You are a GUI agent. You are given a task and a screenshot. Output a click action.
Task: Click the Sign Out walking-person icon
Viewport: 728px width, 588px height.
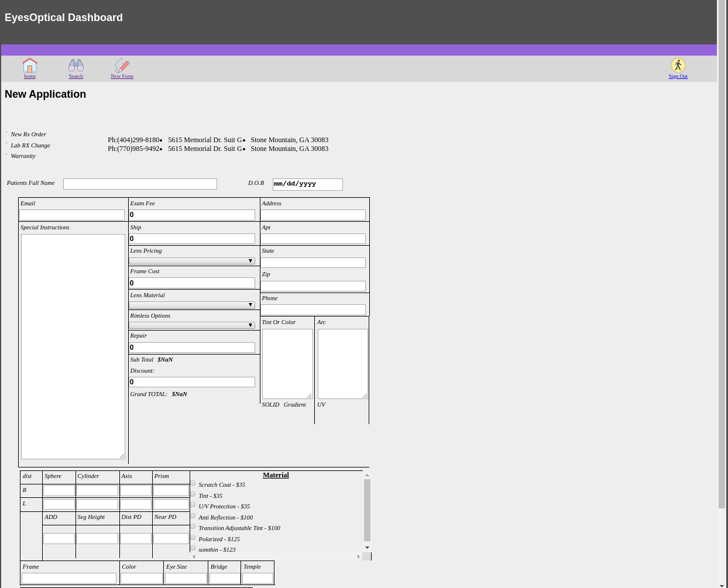(678, 65)
